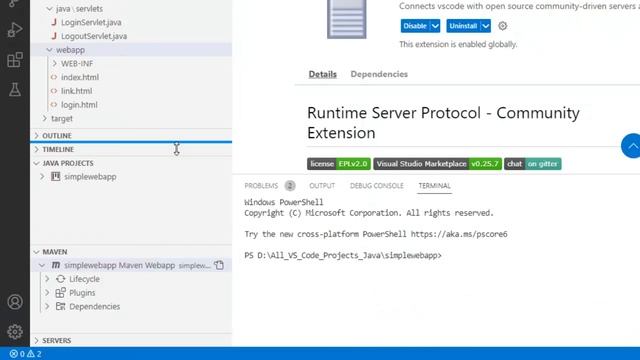
Task: Click the blue sash above TIMELINE section
Action: tap(131, 142)
